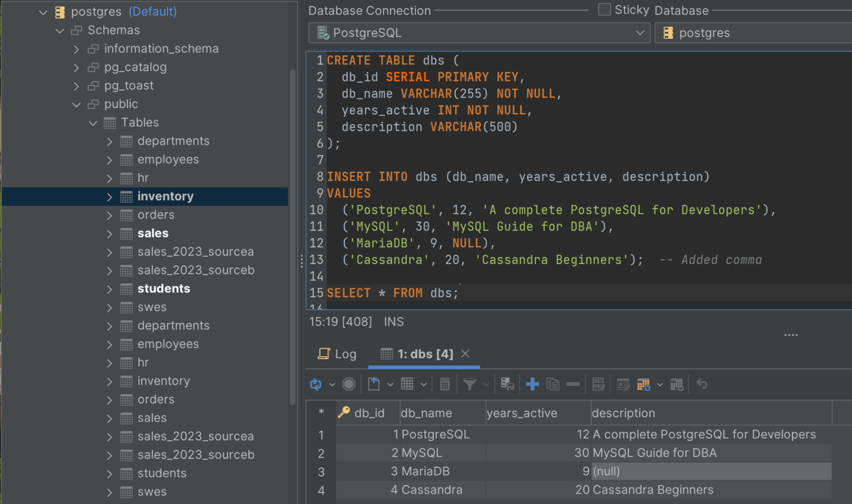Expand the pg_catalog schema node
852x504 pixels.
77,68
